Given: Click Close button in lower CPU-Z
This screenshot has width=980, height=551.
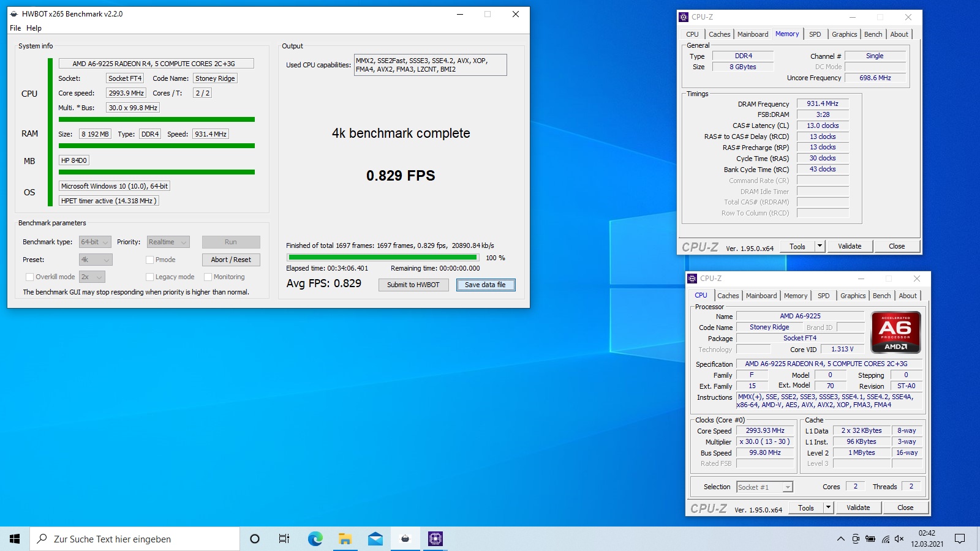Looking at the screenshot, I should (x=905, y=508).
